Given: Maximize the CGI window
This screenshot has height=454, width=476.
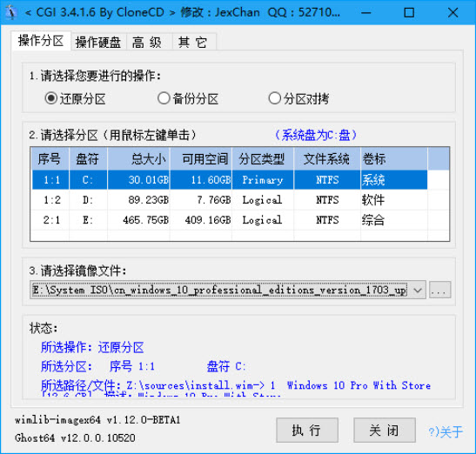Looking at the screenshot, I should click(x=409, y=13).
